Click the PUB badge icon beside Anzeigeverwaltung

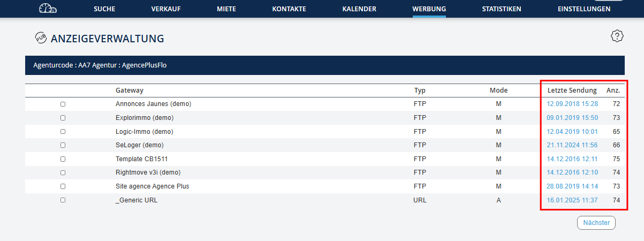[x=41, y=38]
